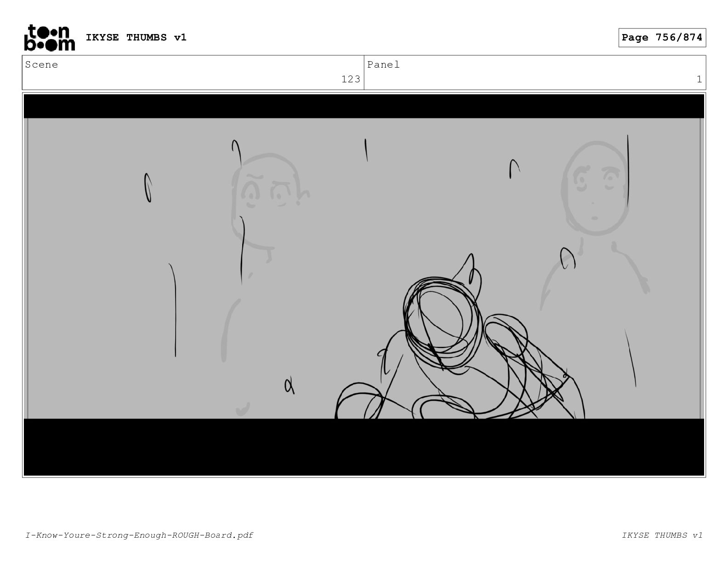728x563 pixels.
Task: Click scene number '123'
Action: point(351,79)
